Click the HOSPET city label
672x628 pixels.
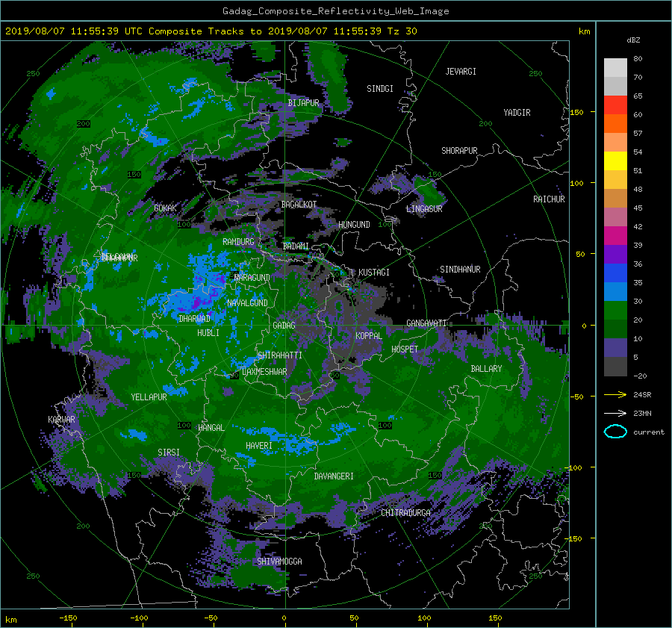[405, 349]
